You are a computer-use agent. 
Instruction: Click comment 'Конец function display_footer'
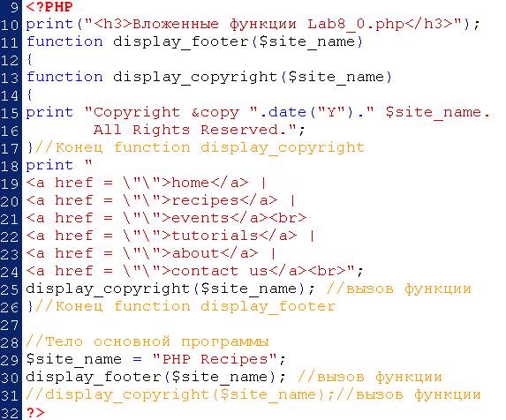tap(185, 306)
